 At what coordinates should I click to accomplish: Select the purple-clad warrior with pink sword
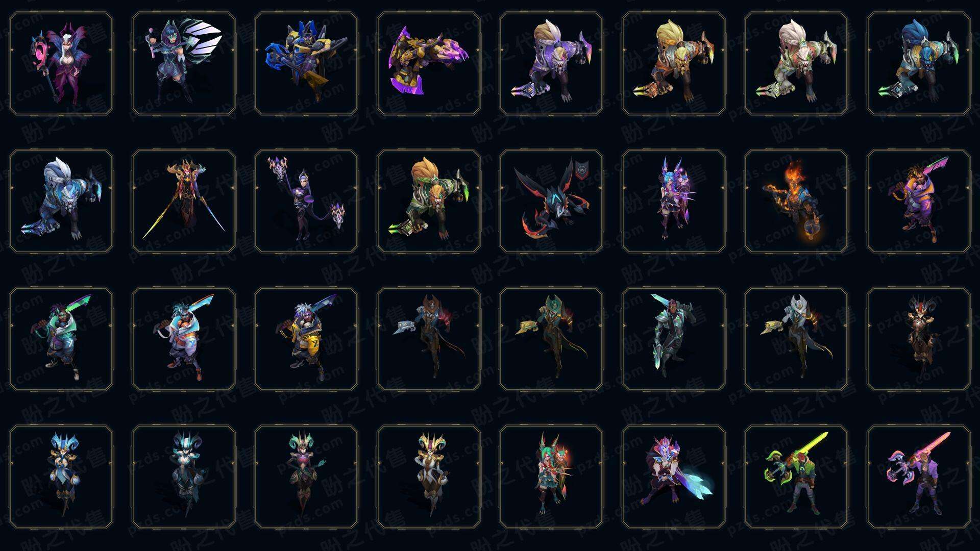919,477
